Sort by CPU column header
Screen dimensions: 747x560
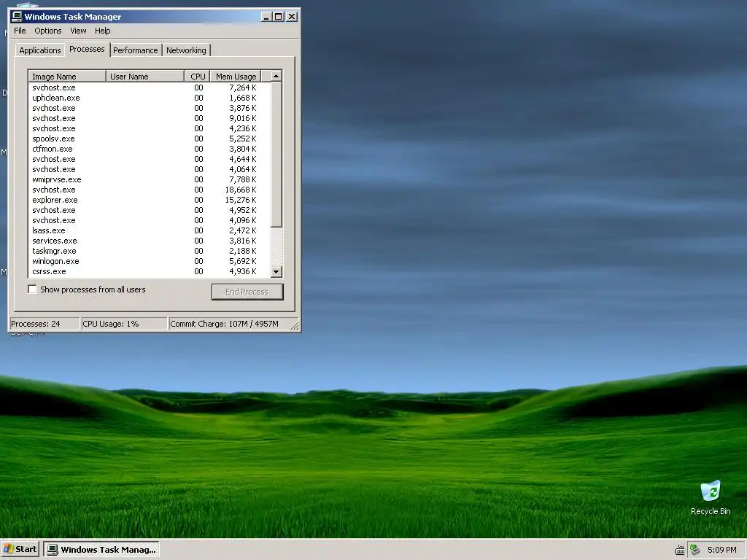(x=197, y=76)
